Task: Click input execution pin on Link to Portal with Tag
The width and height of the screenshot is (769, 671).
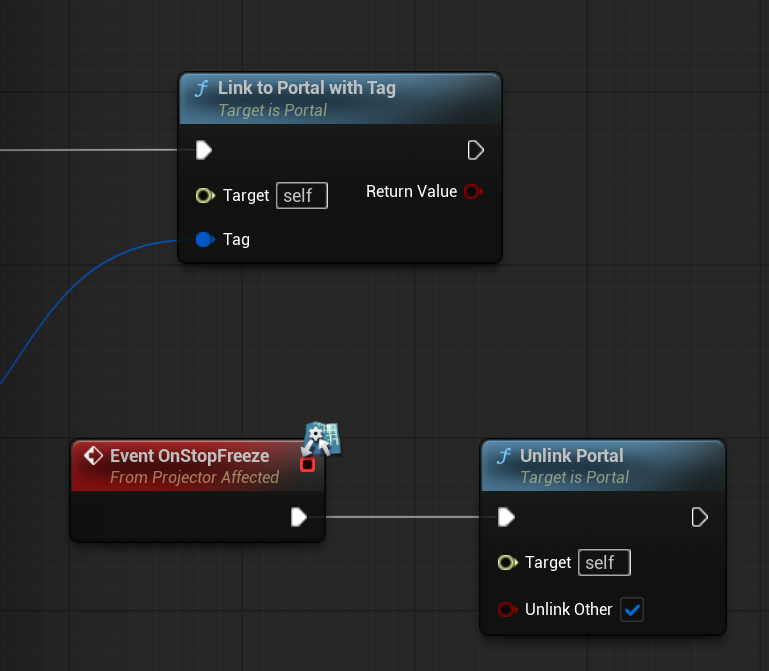Action: click(x=204, y=150)
